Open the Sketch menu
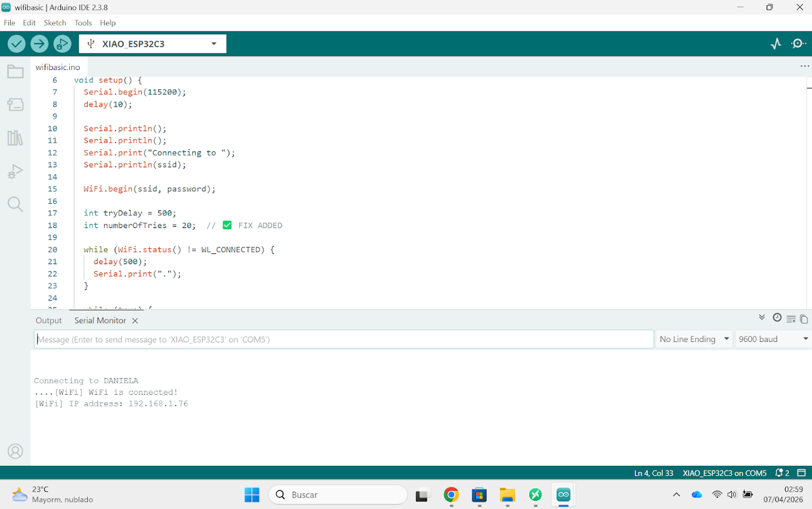812x509 pixels. pyautogui.click(x=55, y=23)
